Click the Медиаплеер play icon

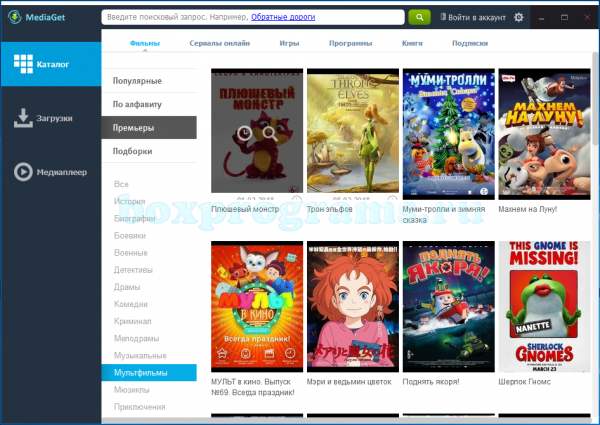(23, 172)
